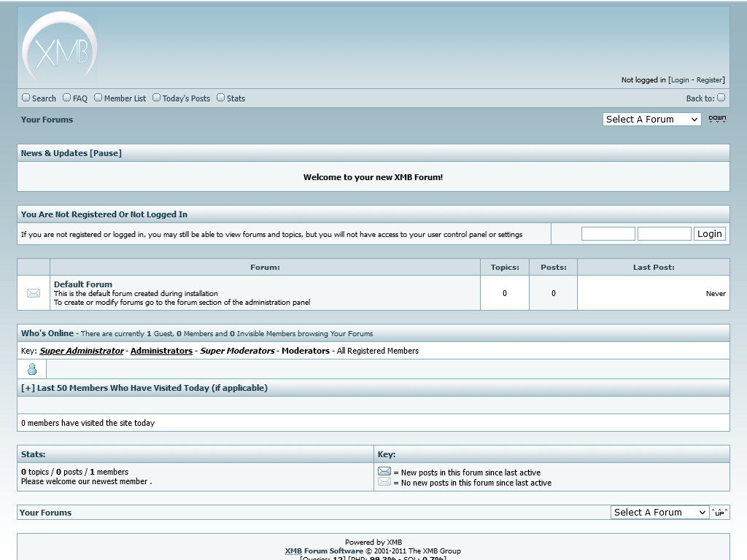Focus the username input field
The image size is (747, 560).
point(608,234)
